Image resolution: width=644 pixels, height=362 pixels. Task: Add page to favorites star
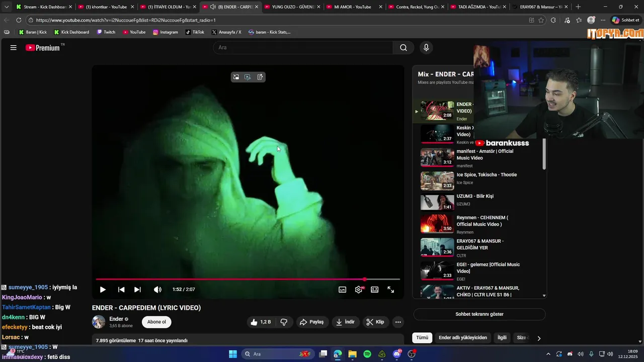tap(541, 20)
